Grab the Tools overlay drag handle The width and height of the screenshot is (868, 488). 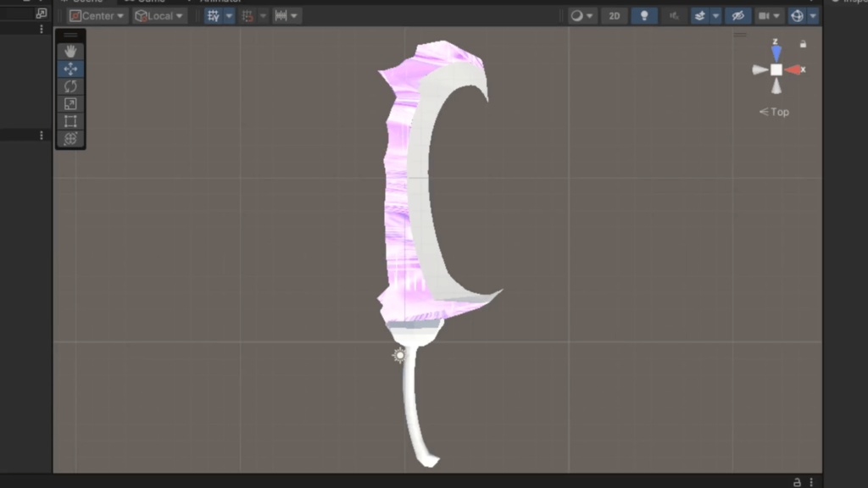[70, 35]
